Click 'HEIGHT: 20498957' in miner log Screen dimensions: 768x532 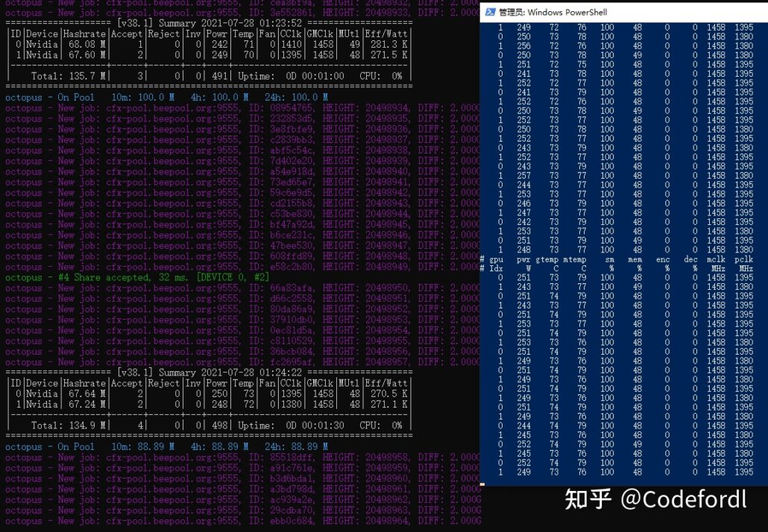pyautogui.click(x=366, y=363)
